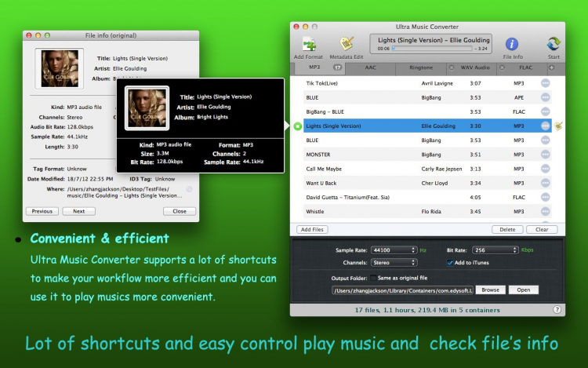
Task: Click the Flo Rida artist cell
Action: [431, 212]
